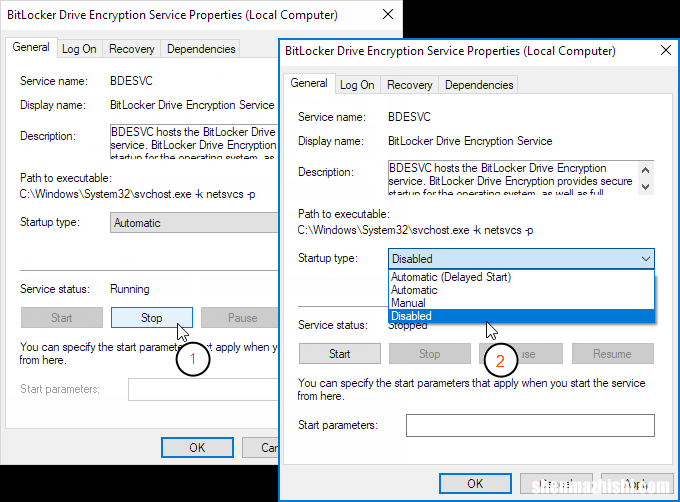Choose the Automatic option in the dropdown list
Viewport: 680px width, 502px height.
[521, 290]
